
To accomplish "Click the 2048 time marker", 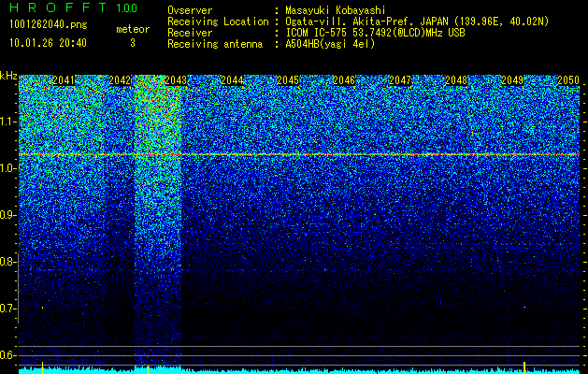I will 456,80.
